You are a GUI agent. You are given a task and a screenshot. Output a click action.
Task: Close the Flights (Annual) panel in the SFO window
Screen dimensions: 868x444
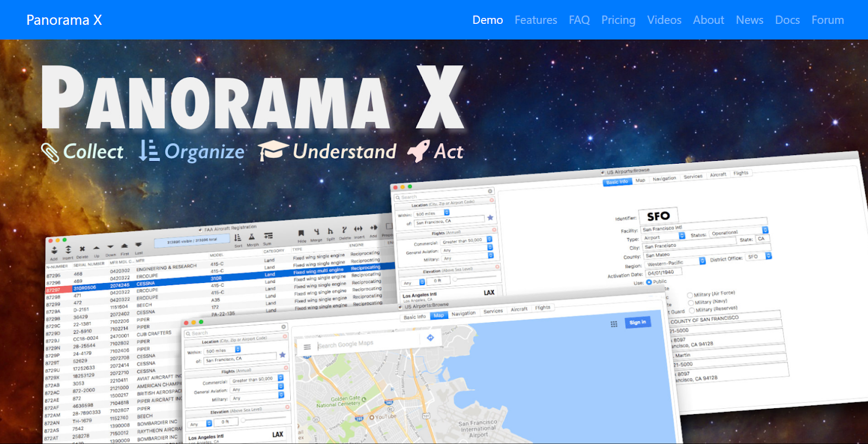(494, 230)
